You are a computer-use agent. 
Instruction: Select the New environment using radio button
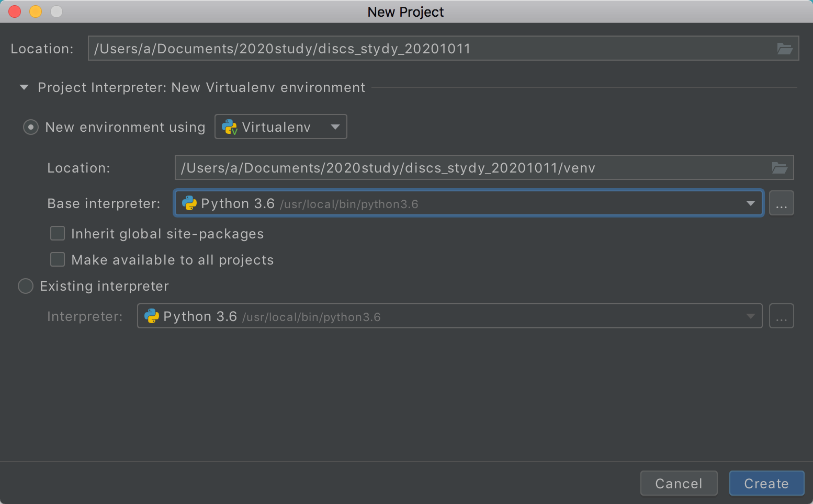tap(31, 127)
